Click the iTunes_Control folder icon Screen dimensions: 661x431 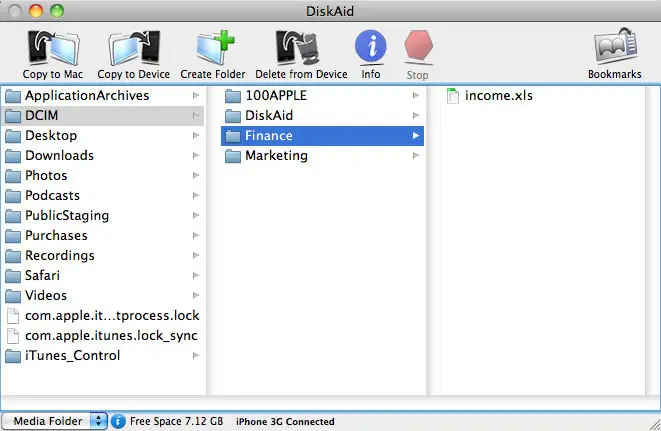pyautogui.click(x=13, y=356)
